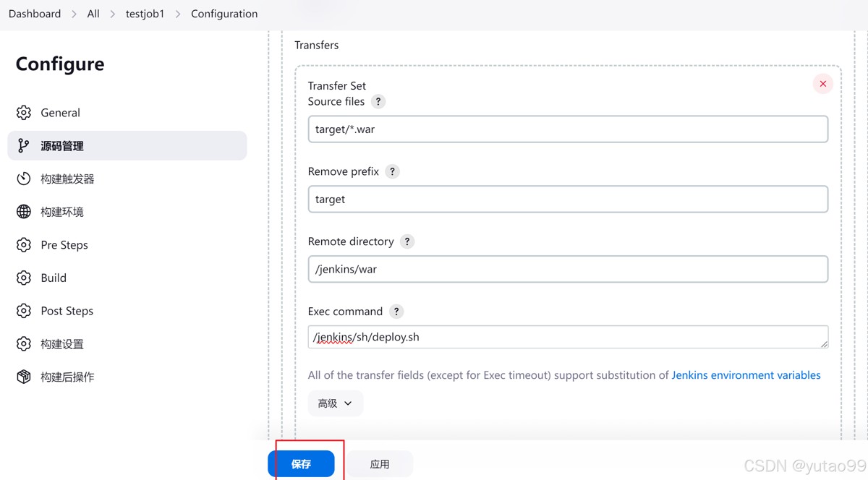Click the 应用 apply button

380,464
